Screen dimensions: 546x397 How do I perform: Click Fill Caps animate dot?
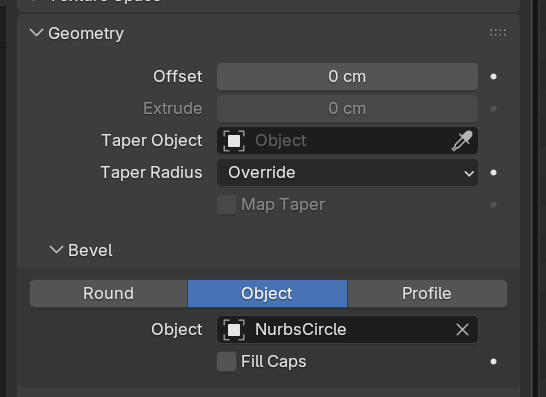click(493, 361)
